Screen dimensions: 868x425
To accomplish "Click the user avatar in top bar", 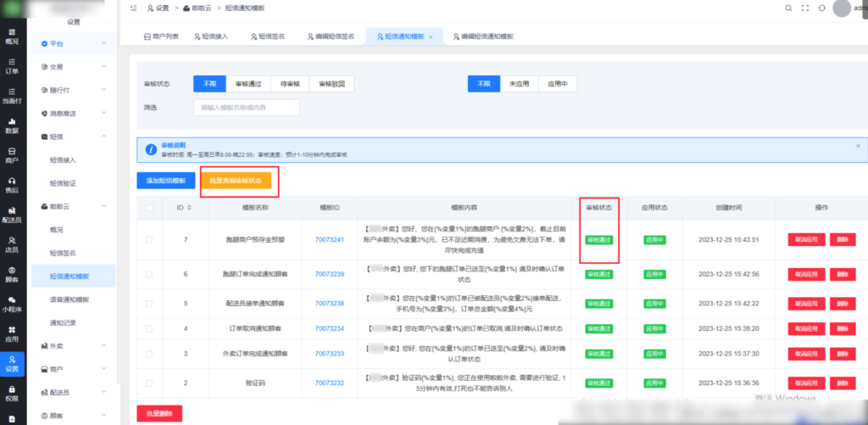I will point(842,8).
